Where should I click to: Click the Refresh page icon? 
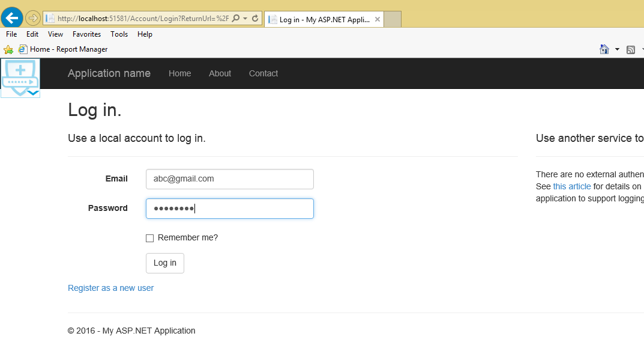pyautogui.click(x=255, y=19)
